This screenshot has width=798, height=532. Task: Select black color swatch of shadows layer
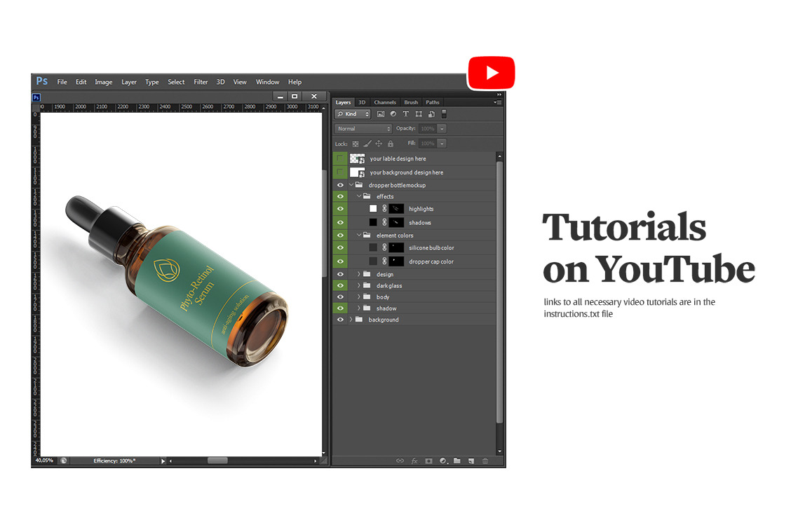tap(373, 222)
